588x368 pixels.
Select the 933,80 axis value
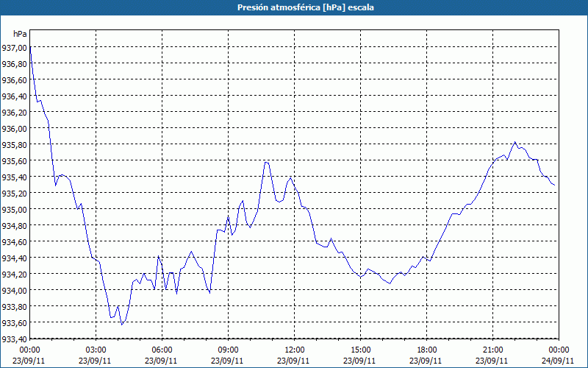(x=15, y=306)
